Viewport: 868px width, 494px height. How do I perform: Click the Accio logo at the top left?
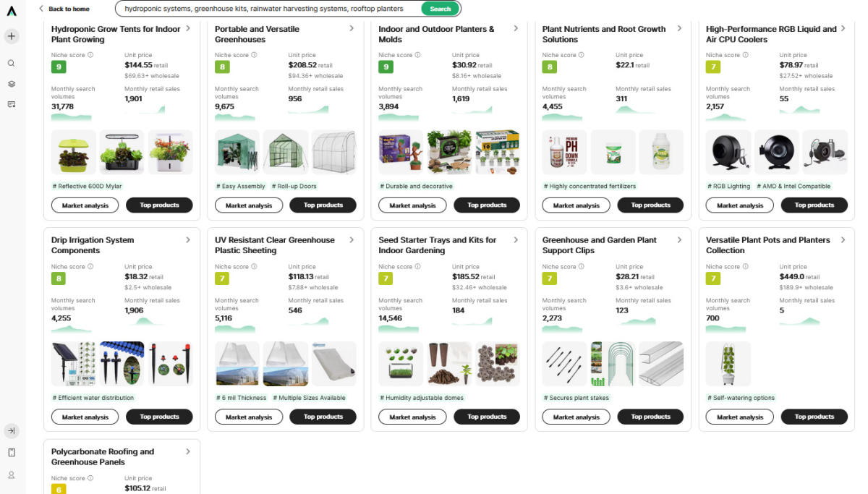[12, 9]
